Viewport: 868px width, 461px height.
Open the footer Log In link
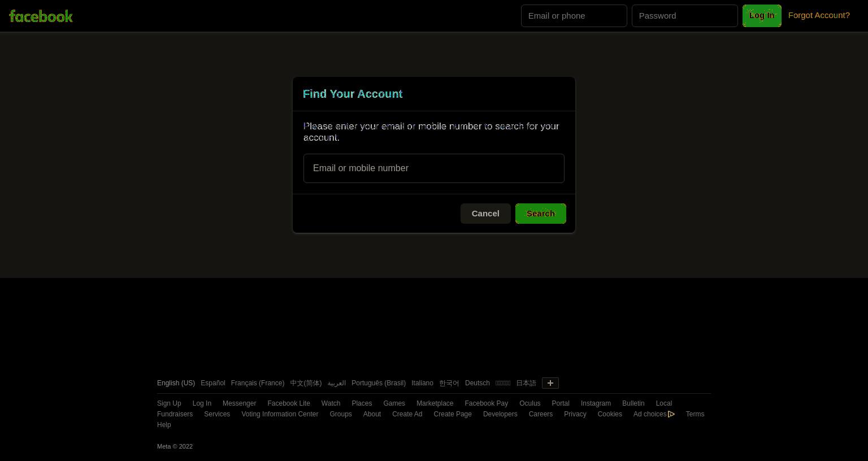(202, 403)
